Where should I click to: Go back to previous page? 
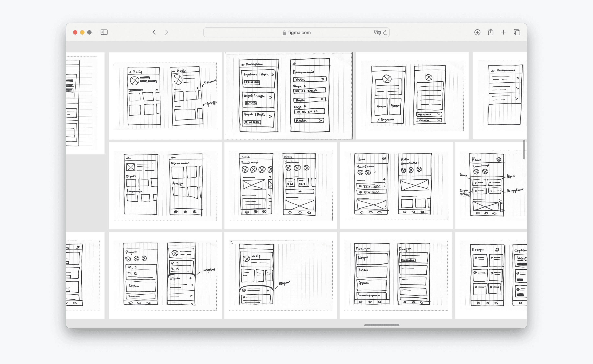click(154, 32)
